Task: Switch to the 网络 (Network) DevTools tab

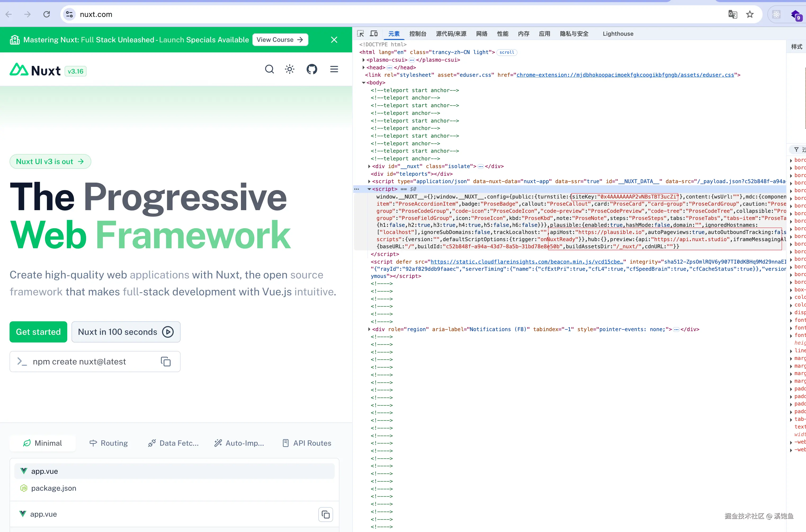Action: click(482, 34)
